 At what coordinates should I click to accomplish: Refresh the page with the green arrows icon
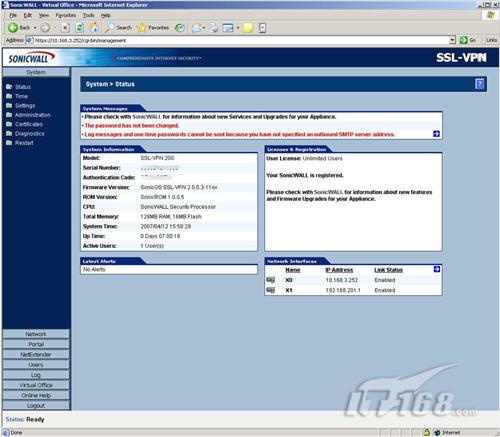click(x=80, y=28)
